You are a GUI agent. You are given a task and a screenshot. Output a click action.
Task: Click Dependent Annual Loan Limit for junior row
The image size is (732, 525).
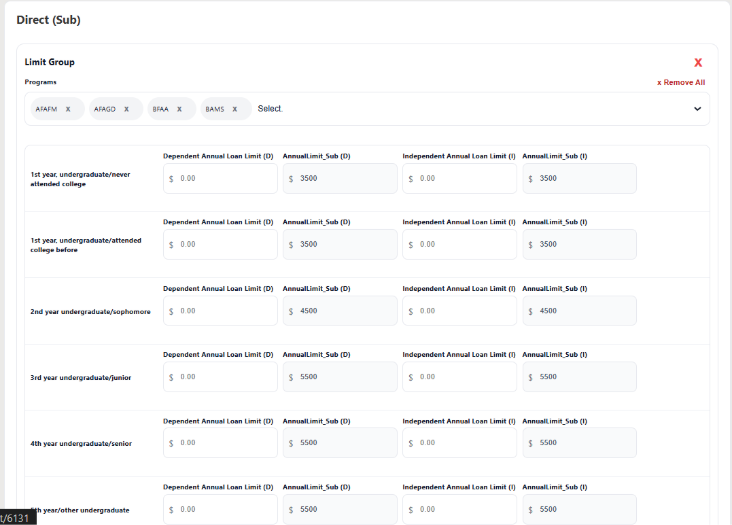[x=220, y=377]
